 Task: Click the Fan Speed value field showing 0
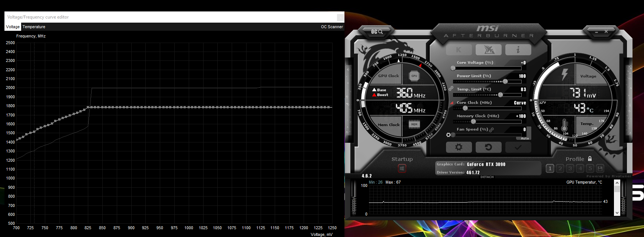pos(525,129)
